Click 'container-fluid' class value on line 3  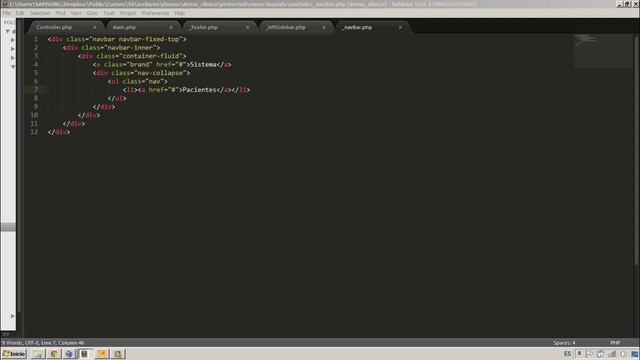click(151, 56)
